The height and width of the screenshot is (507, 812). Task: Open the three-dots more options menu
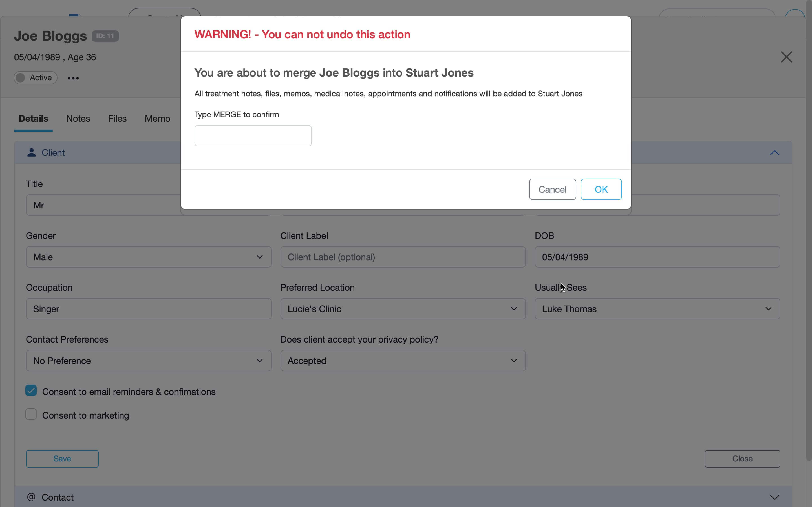[73, 78]
